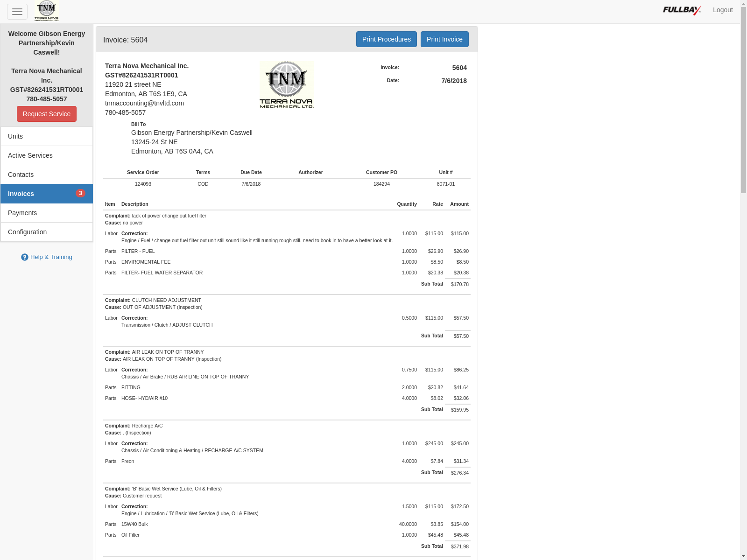Image resolution: width=747 pixels, height=560 pixels.
Task: Click the Logout link
Action: pos(723,9)
